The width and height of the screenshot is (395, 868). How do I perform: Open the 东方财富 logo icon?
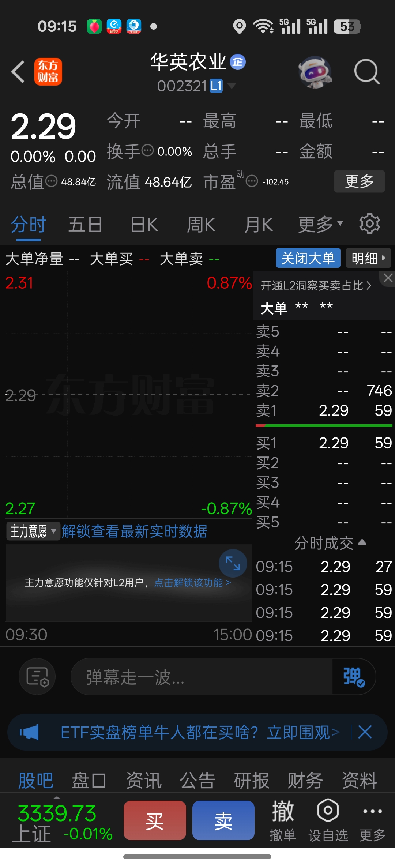point(48,72)
